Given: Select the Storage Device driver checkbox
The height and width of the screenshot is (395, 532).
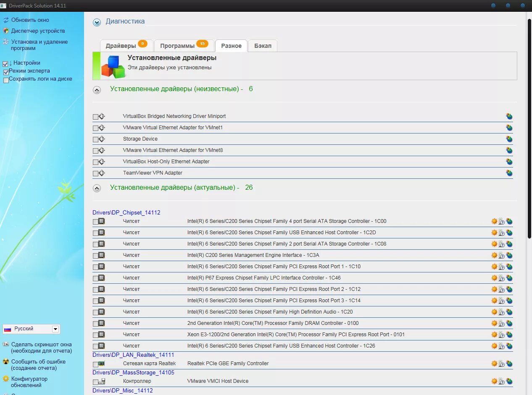Looking at the screenshot, I should [x=95, y=139].
